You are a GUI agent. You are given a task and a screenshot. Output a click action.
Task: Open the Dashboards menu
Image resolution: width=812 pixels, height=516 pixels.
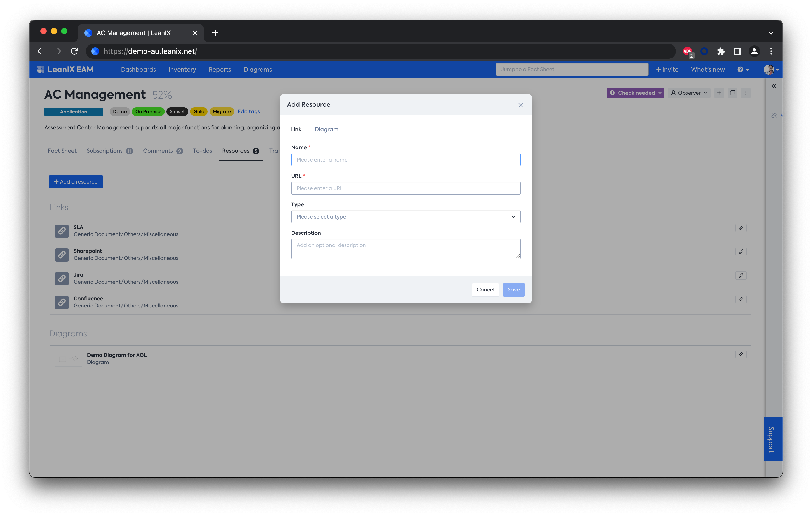tap(138, 70)
